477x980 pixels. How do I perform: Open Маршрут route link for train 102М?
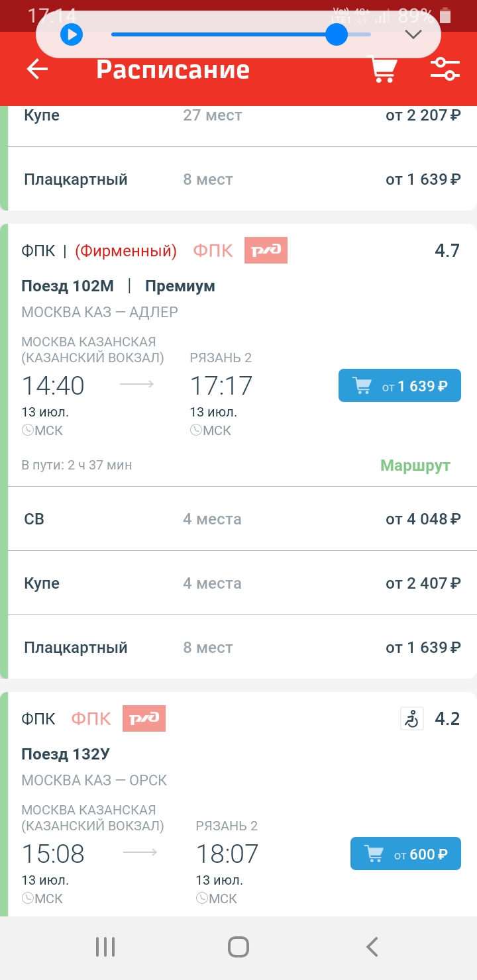coord(415,465)
